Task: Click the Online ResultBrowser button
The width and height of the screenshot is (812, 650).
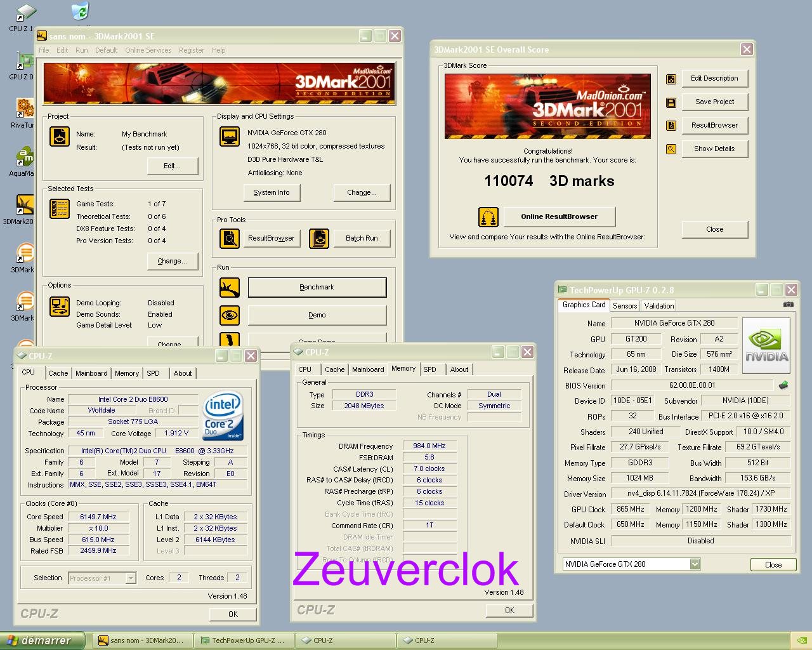Action: click(559, 216)
